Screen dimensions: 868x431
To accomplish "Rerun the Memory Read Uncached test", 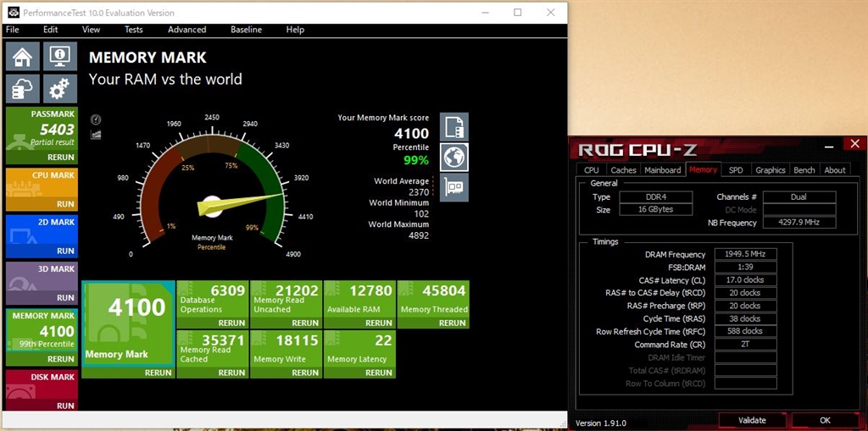I will [305, 323].
